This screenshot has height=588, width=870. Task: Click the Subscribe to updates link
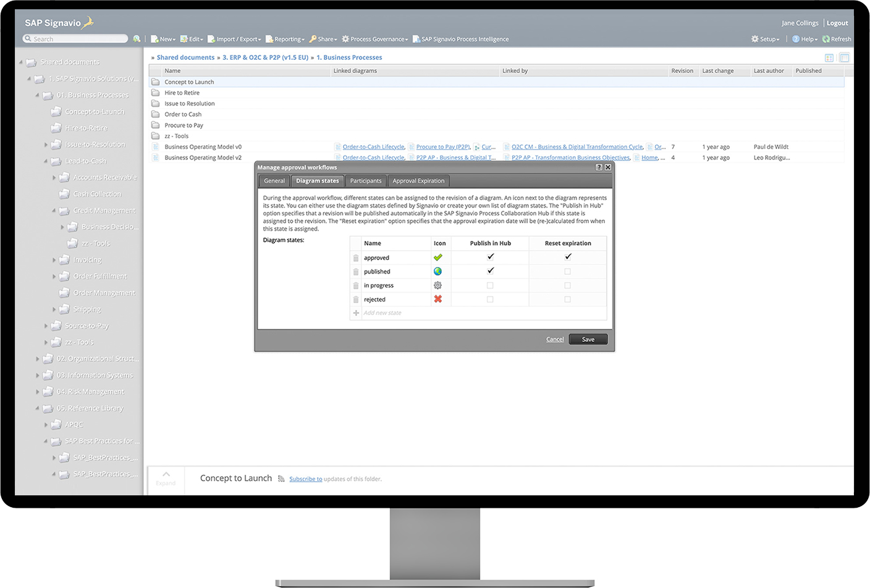305,479
